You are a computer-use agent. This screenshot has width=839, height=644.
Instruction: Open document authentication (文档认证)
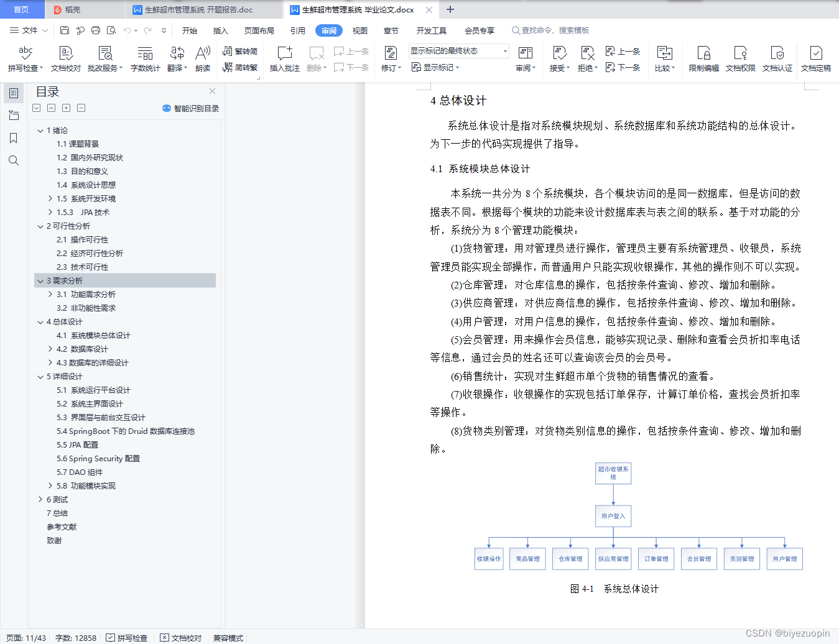777,59
